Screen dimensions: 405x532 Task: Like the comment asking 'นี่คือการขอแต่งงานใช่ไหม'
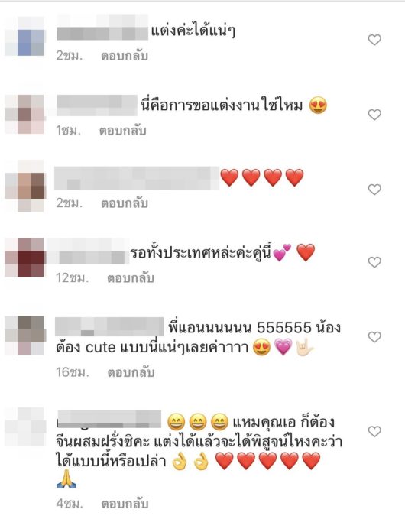374,115
